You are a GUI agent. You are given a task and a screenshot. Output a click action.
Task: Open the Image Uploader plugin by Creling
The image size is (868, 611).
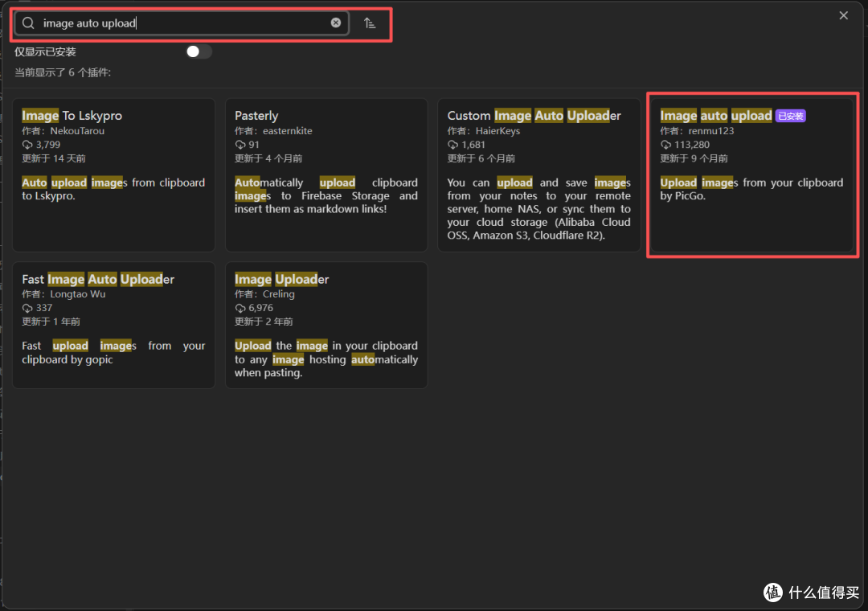(x=326, y=325)
